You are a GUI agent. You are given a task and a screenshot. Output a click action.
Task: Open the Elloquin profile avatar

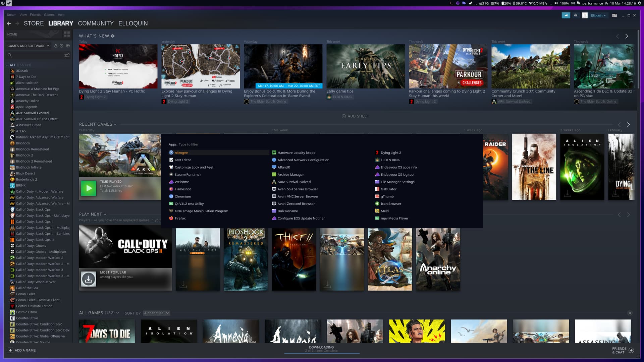[585, 15]
